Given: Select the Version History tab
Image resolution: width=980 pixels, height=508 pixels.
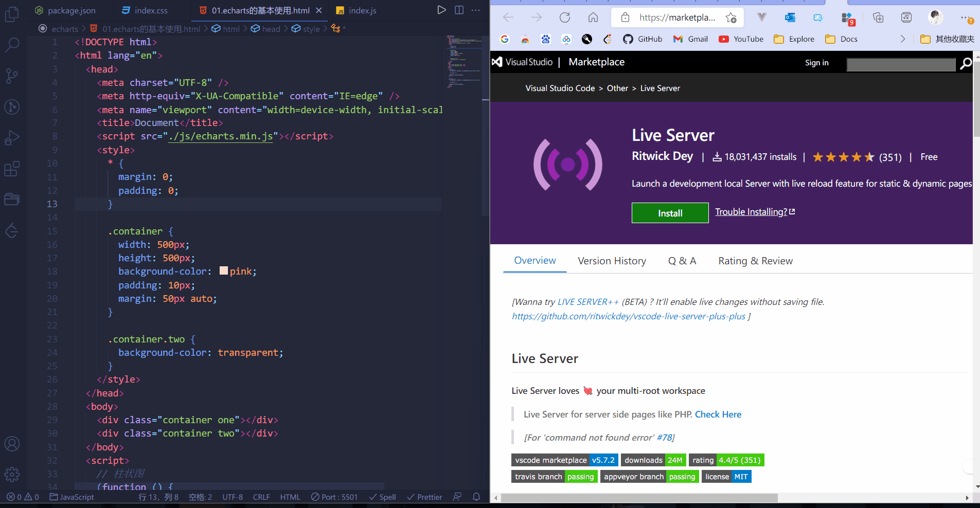Looking at the screenshot, I should 612,261.
